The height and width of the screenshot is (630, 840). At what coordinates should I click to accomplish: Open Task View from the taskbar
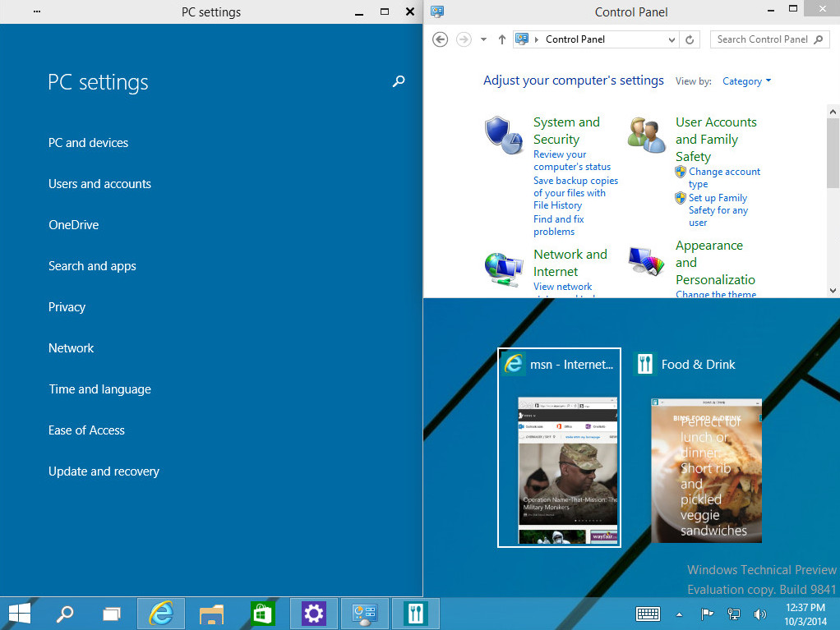pos(112,614)
